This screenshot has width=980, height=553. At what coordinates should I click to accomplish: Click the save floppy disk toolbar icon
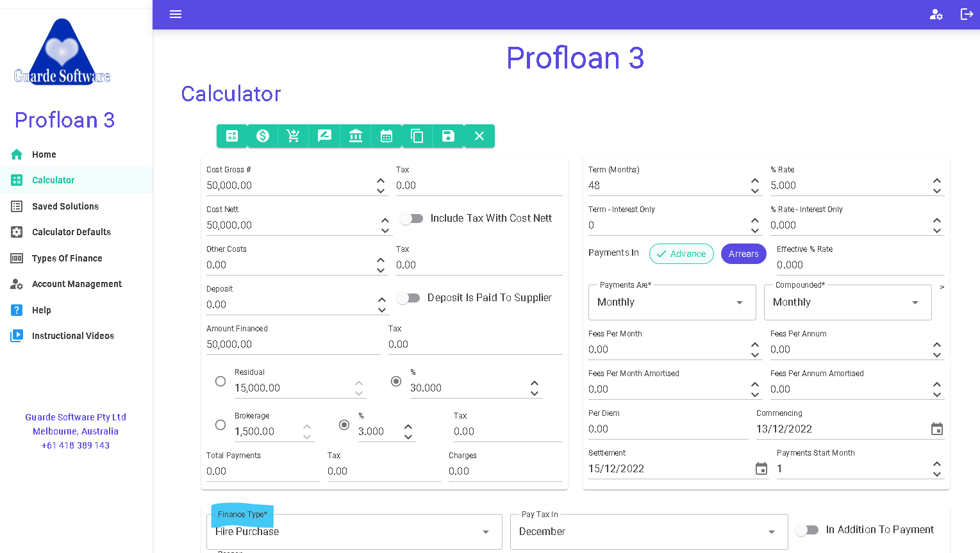tap(448, 136)
